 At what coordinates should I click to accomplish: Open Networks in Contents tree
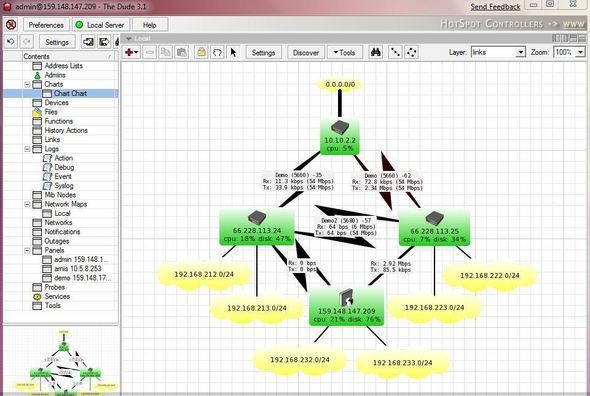[x=58, y=222]
